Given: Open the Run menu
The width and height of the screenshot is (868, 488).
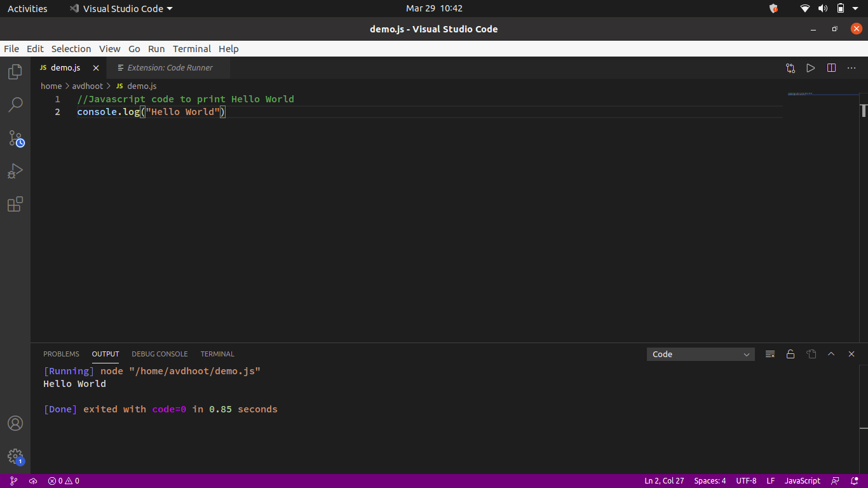Looking at the screenshot, I should pyautogui.click(x=156, y=49).
